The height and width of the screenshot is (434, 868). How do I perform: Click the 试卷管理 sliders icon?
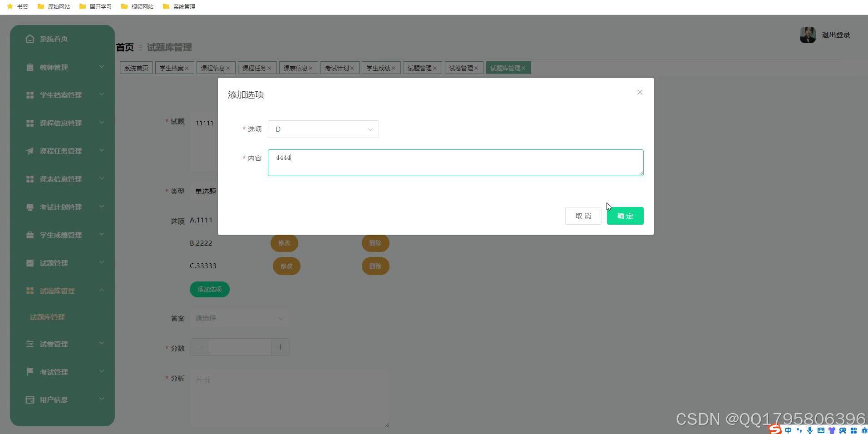(x=30, y=344)
